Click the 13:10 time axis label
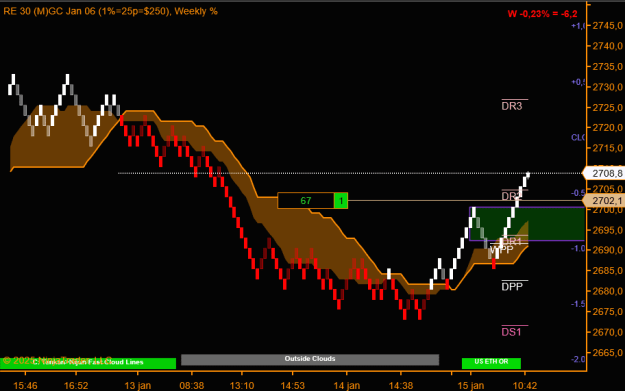The height and width of the screenshot is (391, 625). (x=242, y=385)
